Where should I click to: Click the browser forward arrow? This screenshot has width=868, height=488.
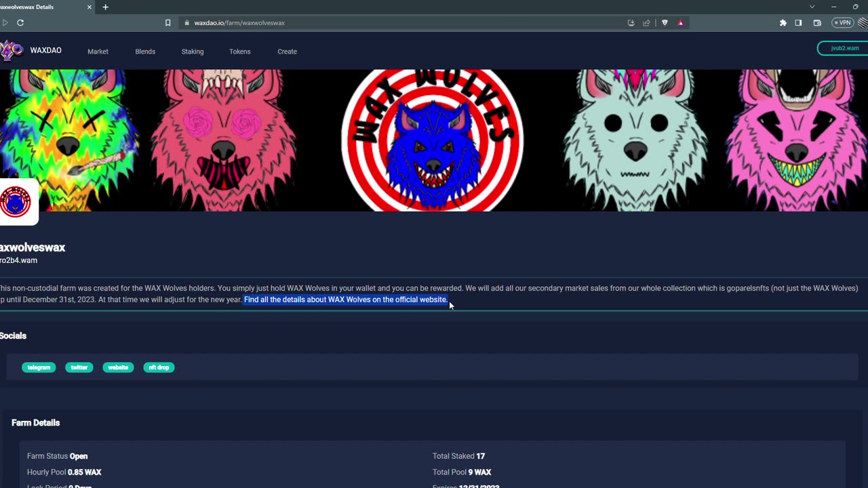coord(5,22)
